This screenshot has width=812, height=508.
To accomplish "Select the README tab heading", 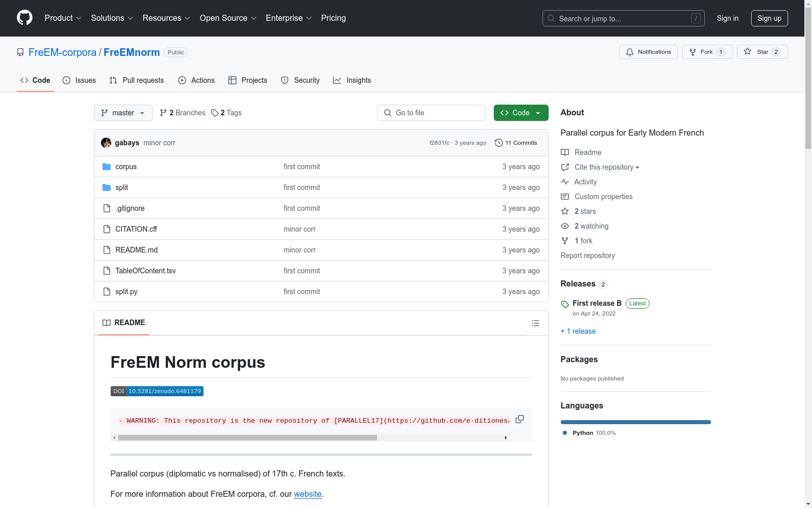I will 124,323.
